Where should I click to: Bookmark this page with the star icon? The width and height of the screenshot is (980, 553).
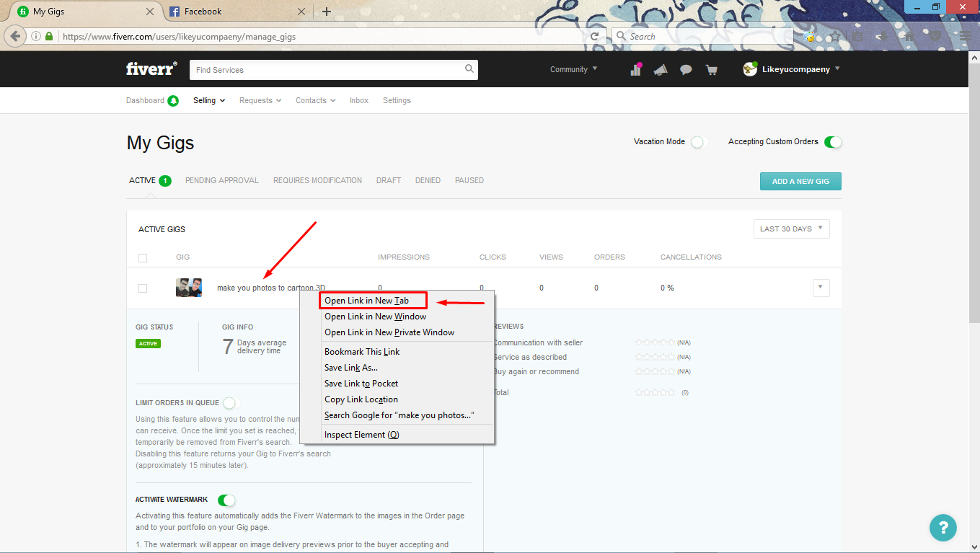(x=835, y=36)
